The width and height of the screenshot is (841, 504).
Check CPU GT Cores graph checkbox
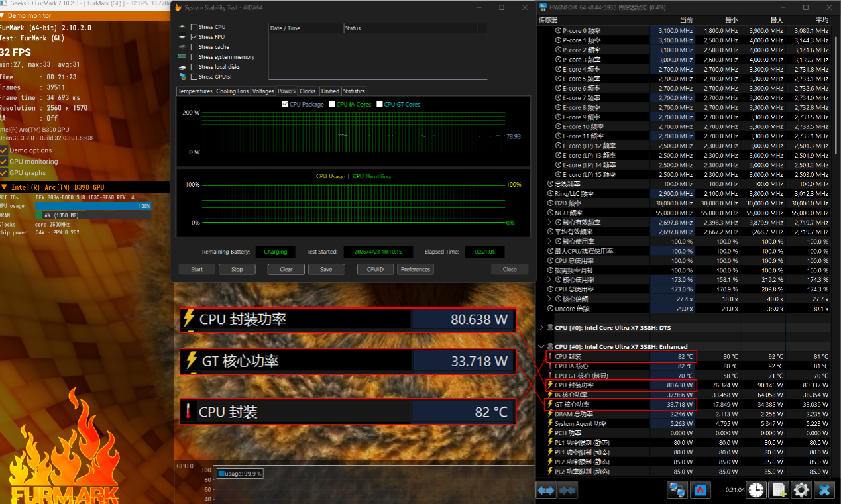(380, 104)
